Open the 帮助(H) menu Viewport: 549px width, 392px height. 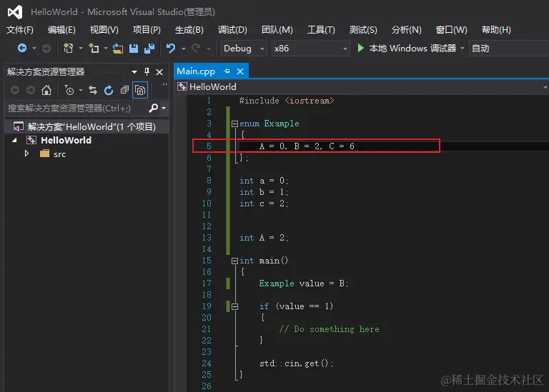click(x=496, y=30)
